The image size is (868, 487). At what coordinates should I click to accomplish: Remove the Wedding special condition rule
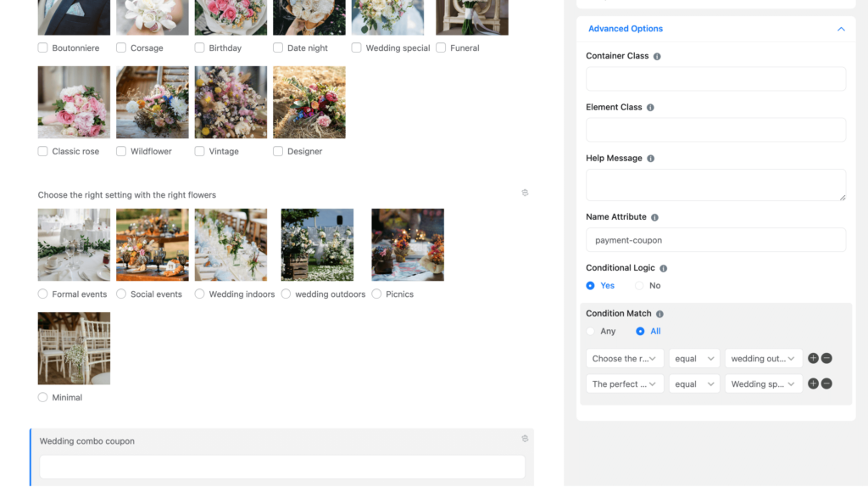click(826, 384)
